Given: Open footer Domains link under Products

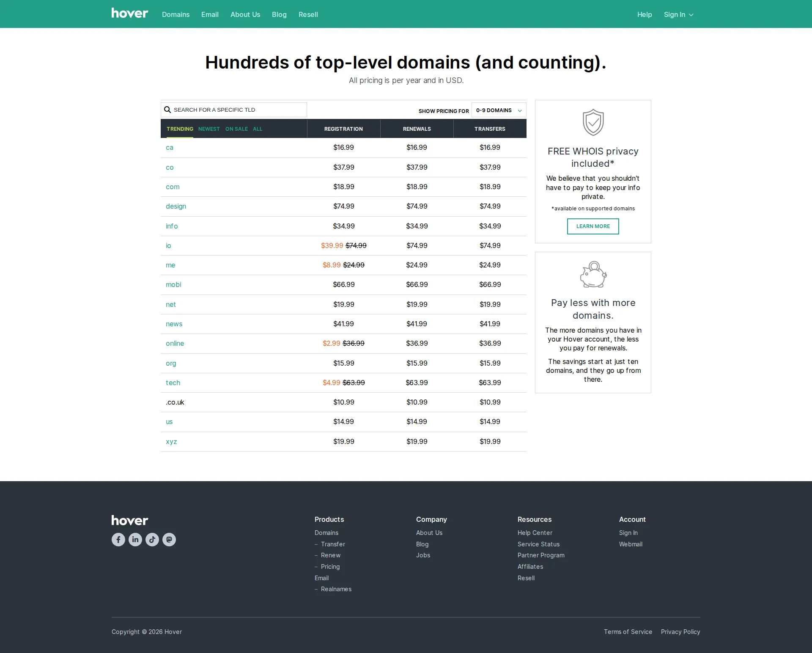Looking at the screenshot, I should [x=326, y=533].
